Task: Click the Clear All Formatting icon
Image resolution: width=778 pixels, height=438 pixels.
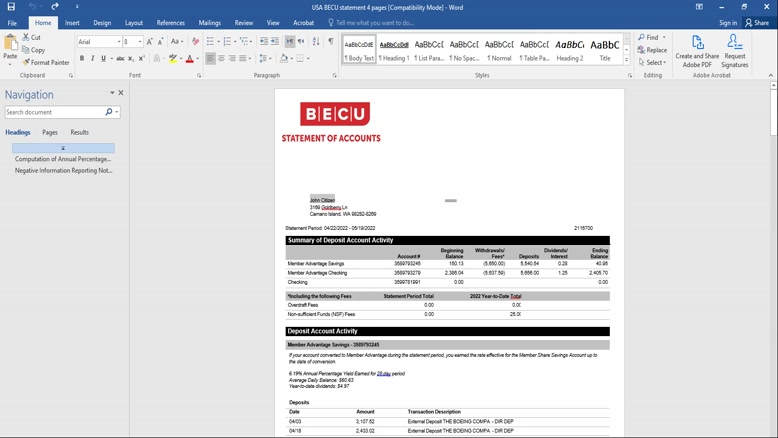Action: 195,42
